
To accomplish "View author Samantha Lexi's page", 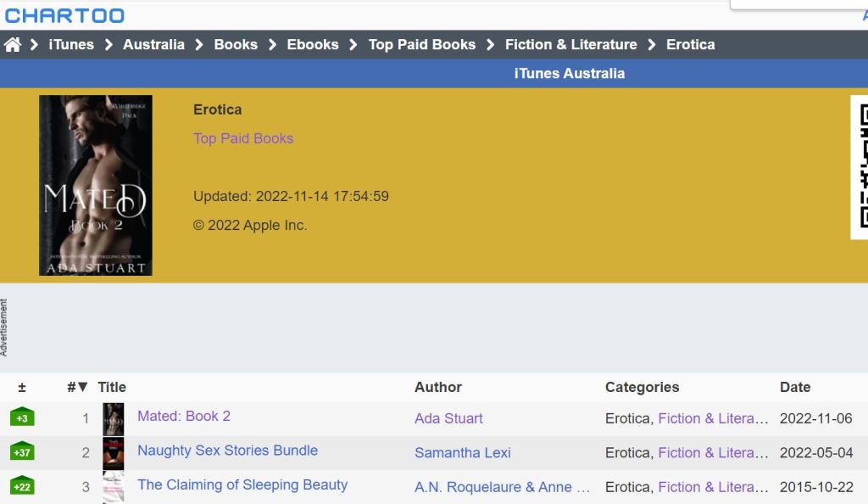I will [462, 453].
